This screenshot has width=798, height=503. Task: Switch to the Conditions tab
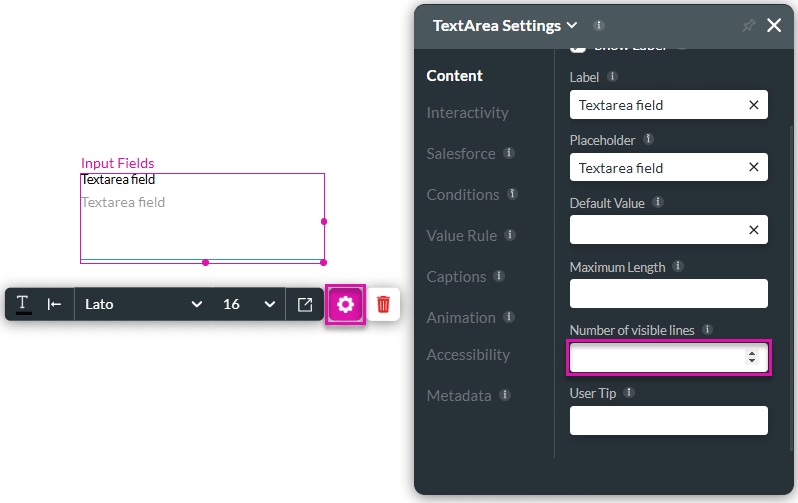(462, 195)
